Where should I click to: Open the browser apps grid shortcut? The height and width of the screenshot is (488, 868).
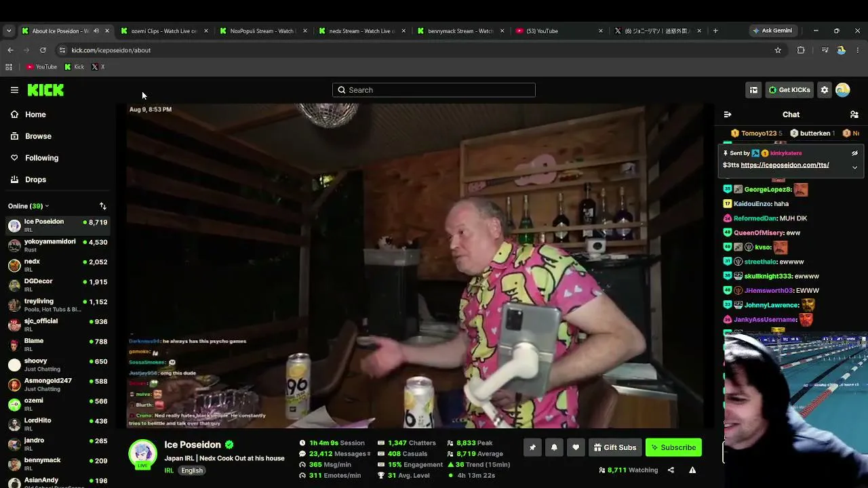pos(9,66)
